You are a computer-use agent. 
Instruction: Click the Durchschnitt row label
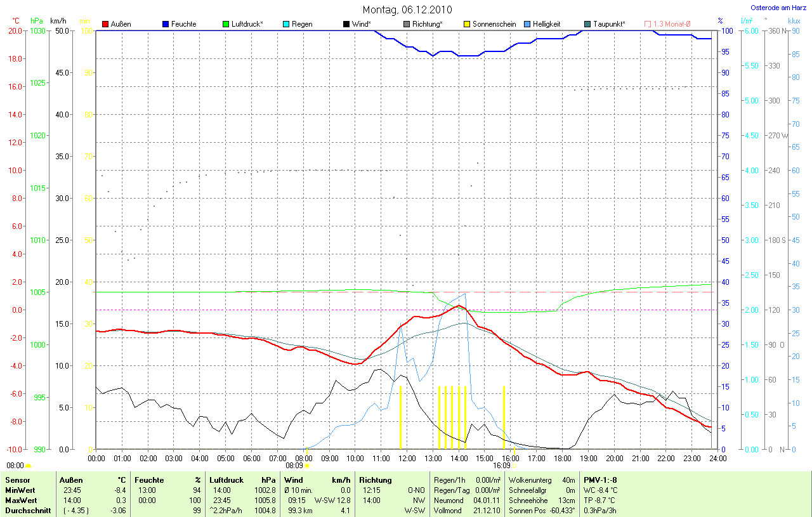[x=28, y=510]
